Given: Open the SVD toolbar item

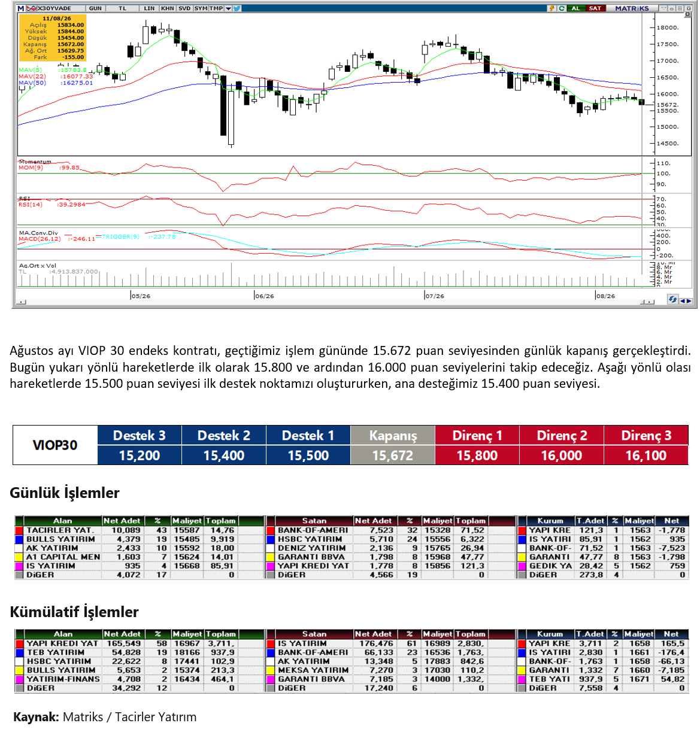Looking at the screenshot, I should [x=184, y=8].
